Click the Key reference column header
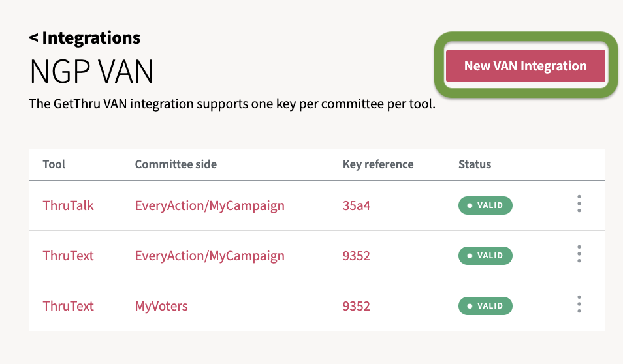This screenshot has height=364, width=623. (378, 164)
